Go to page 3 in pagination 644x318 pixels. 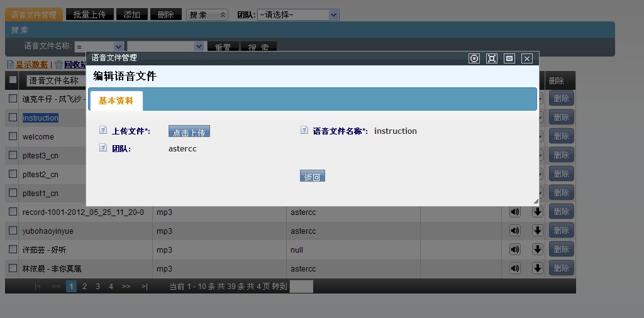[x=97, y=286]
